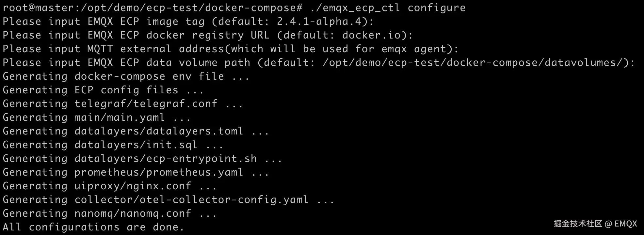
Task: Click the ./emqx_ecp_ctl configure command text
Action: (388, 8)
